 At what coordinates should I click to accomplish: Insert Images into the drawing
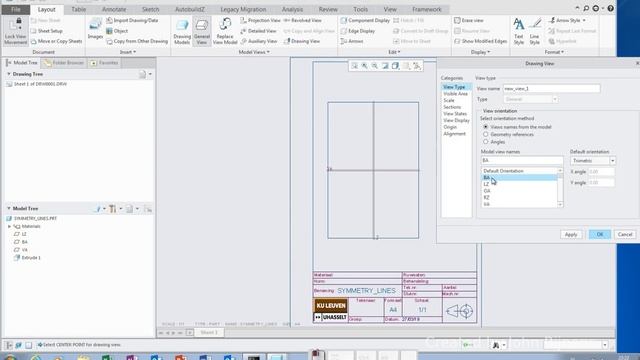point(95,29)
